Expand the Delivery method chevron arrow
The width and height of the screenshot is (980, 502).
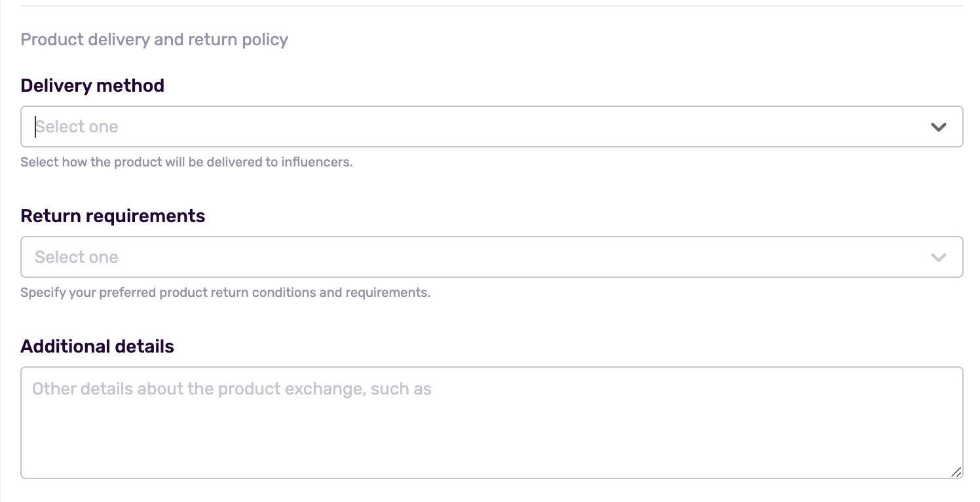pos(939,127)
